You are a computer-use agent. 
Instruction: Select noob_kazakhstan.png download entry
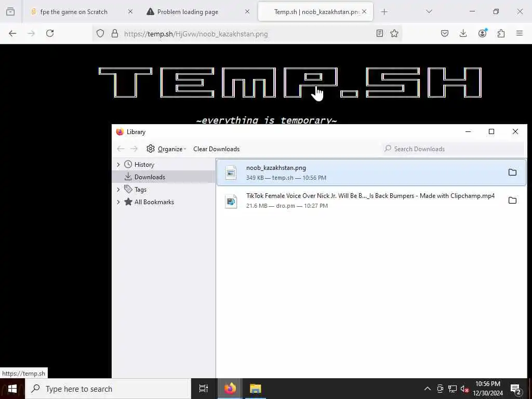click(x=371, y=172)
